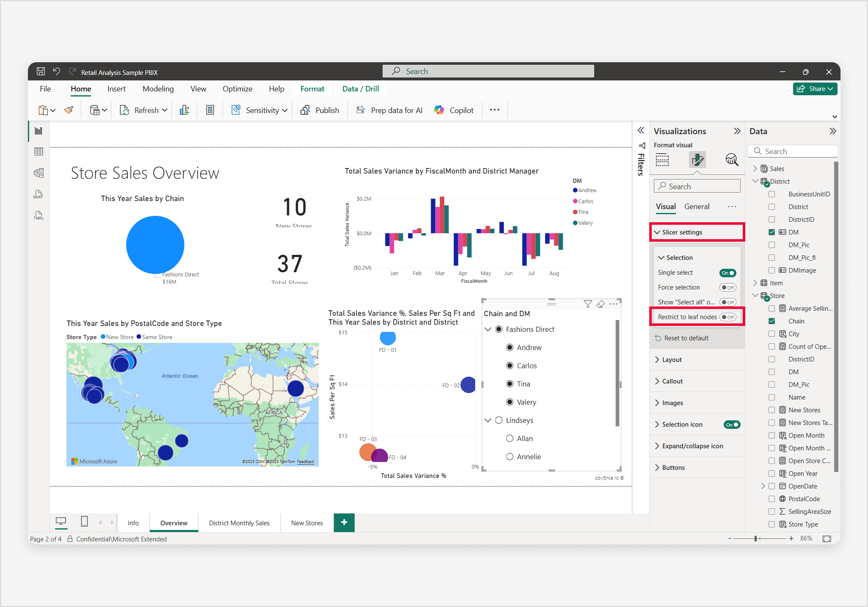Screen dimensions: 868x607
Task: Go to District Monthly Sales page
Action: coord(239,523)
